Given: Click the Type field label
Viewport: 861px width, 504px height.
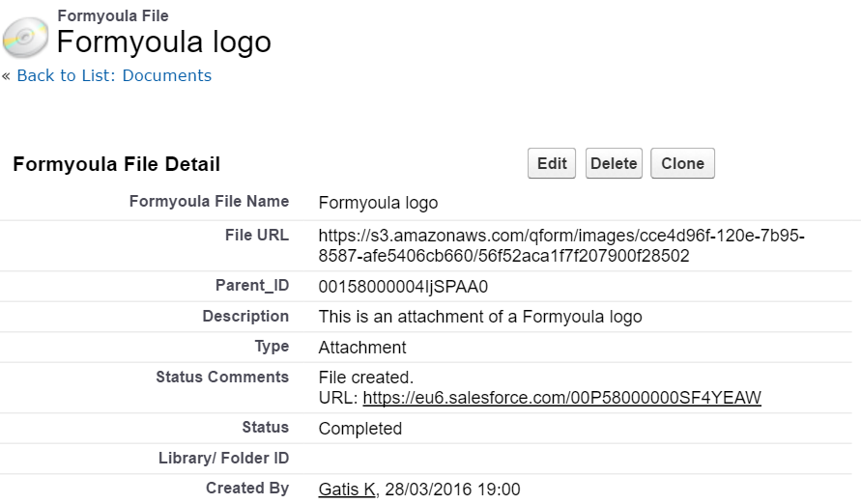Looking at the screenshot, I should 272,347.
